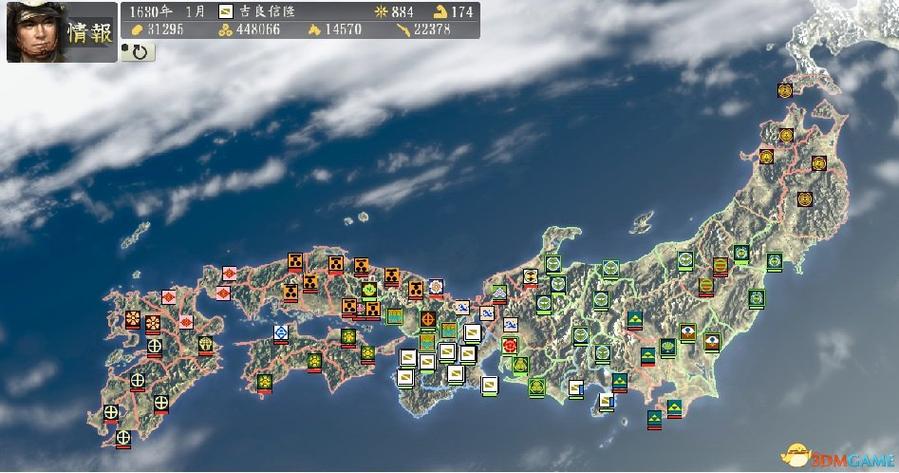Select the southernmost circle-cross castle on Kyushu

(x=123, y=439)
